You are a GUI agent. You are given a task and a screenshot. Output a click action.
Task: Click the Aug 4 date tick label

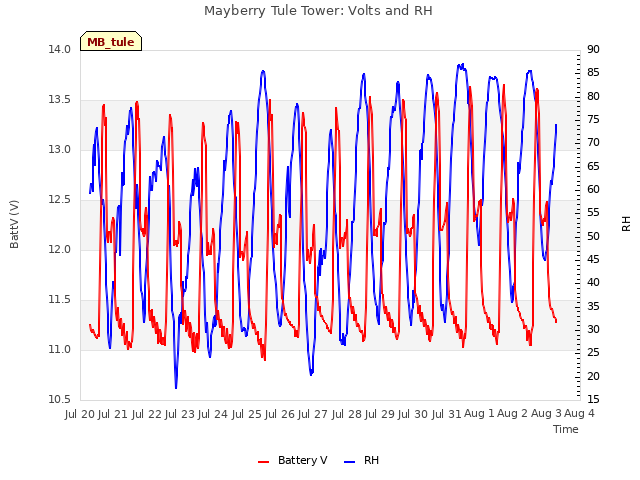579,414
